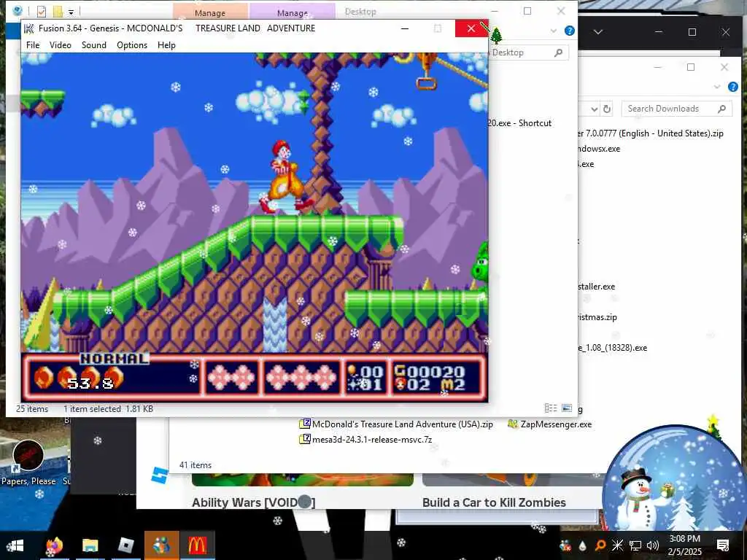Open the Sound menu in Fusion

94,45
